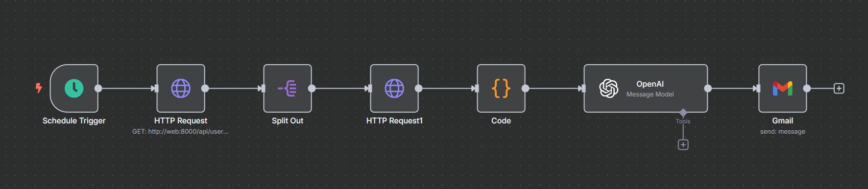This screenshot has width=868, height=189.
Task: Select the Schedule Trigger clock node
Action: [x=74, y=89]
